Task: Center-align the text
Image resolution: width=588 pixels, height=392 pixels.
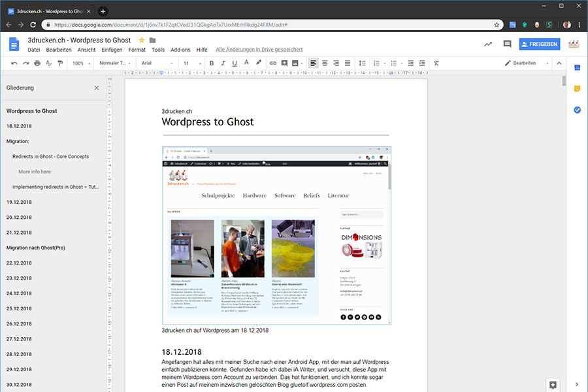Action: [x=325, y=63]
